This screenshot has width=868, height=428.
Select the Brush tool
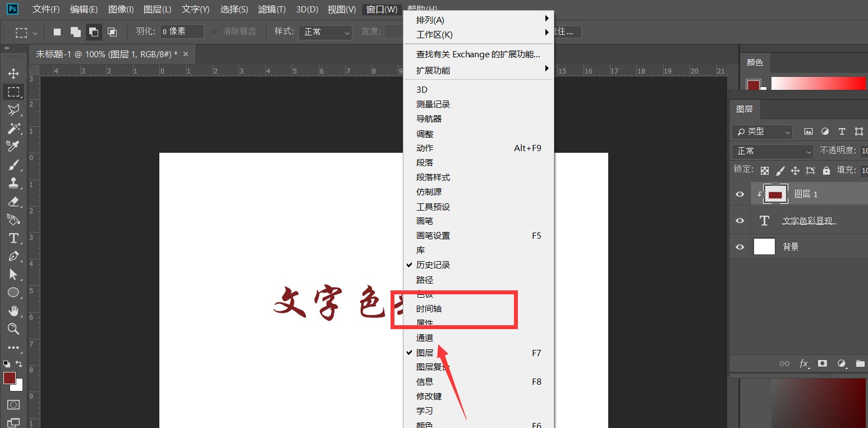pos(13,165)
